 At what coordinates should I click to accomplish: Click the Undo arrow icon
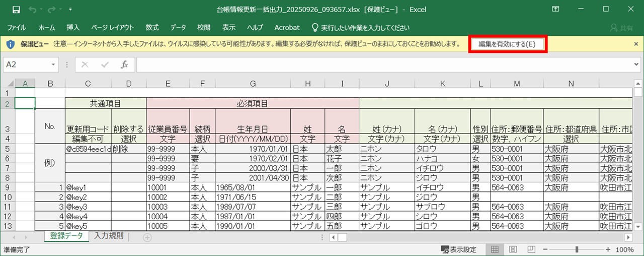(x=33, y=10)
